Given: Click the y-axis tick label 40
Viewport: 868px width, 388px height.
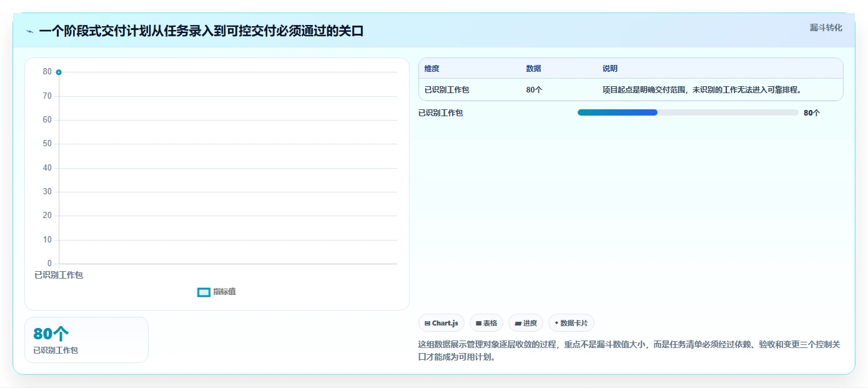Looking at the screenshot, I should tap(47, 168).
